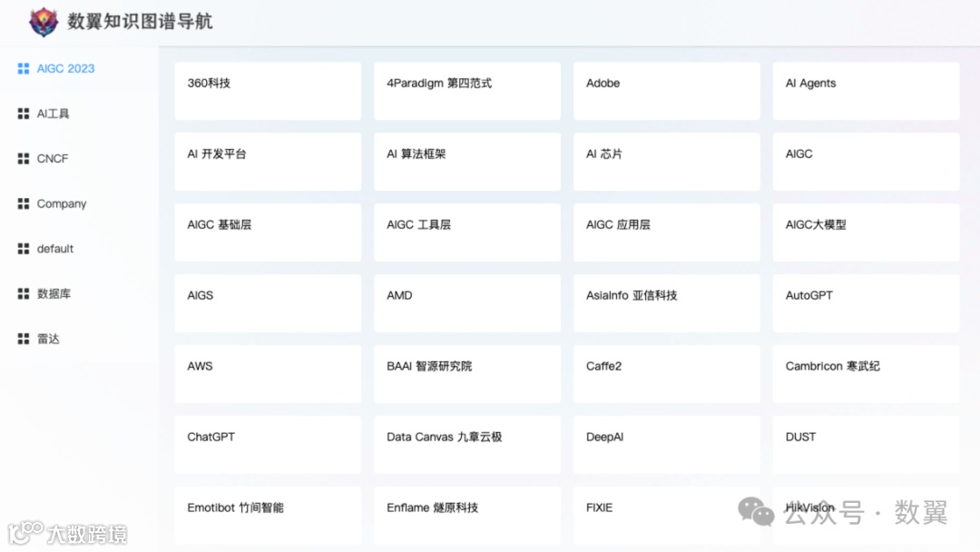Click the grid icon beside CNCF

pyautogui.click(x=23, y=159)
